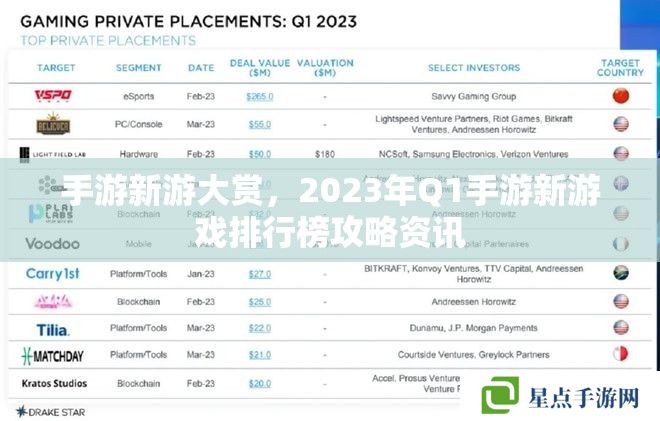Click the US flag in the Tilia row
660x421 pixels.
tap(621, 328)
